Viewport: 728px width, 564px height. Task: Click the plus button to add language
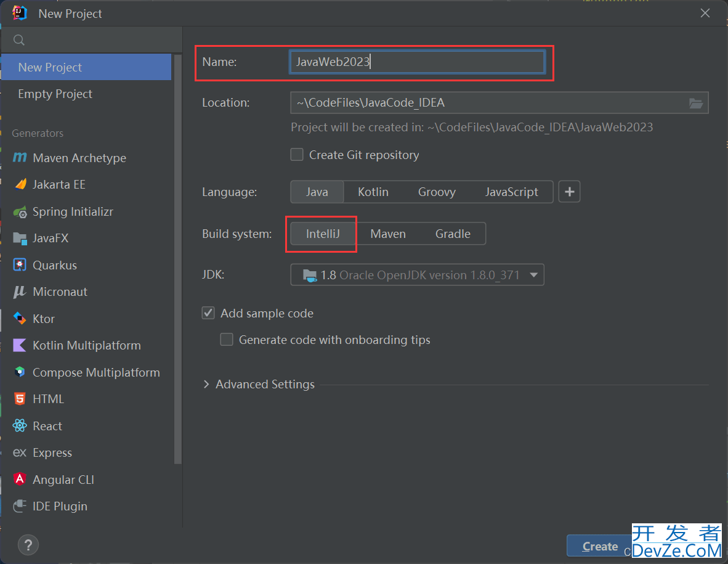(x=569, y=192)
